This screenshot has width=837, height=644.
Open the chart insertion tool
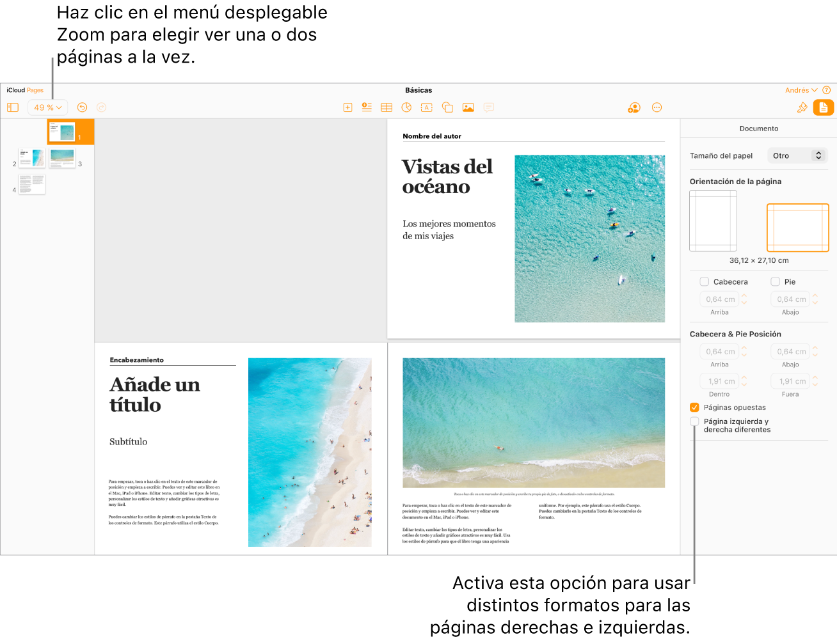406,107
